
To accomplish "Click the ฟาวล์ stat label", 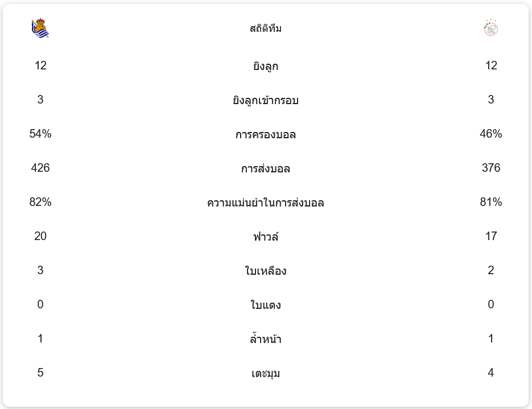I will pyautogui.click(x=266, y=237).
